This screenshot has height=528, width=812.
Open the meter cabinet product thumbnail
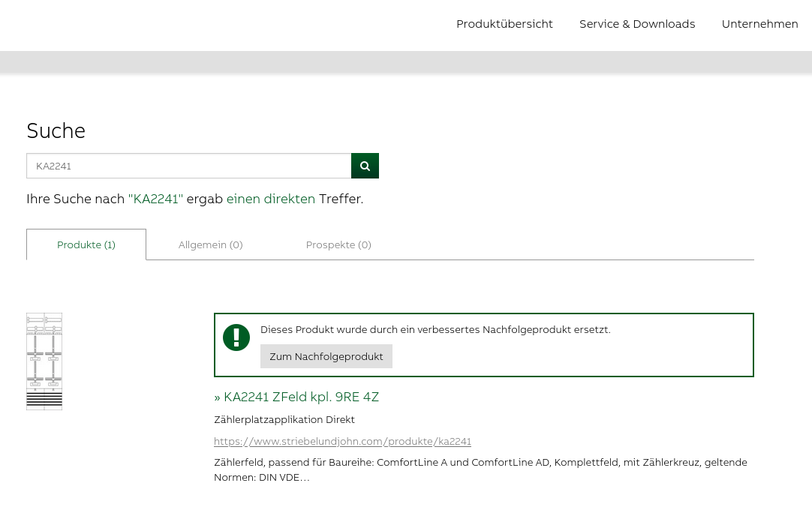44,361
